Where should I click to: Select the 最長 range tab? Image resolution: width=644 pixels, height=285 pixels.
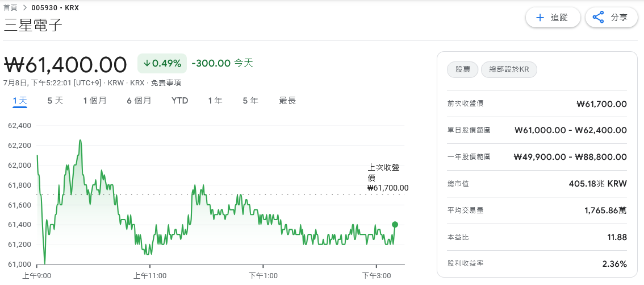point(287,101)
